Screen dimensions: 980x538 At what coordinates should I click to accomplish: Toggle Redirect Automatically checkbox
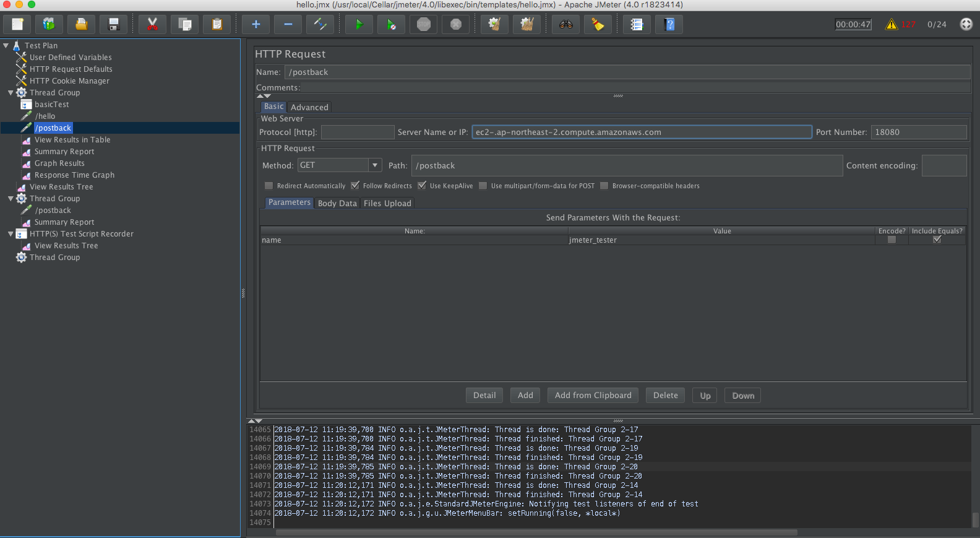[269, 186]
